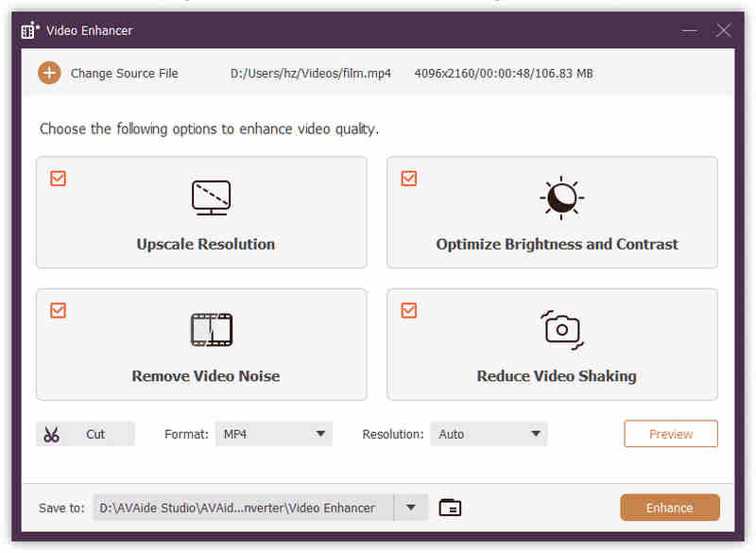Minimize the Video Enhancer window
Viewport: 756px width, 553px height.
point(690,31)
